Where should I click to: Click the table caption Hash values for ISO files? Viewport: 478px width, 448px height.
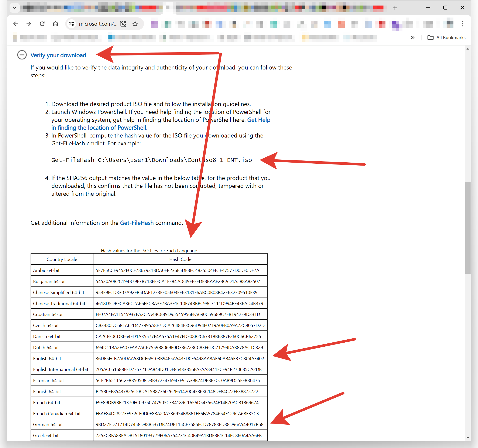pos(149,251)
